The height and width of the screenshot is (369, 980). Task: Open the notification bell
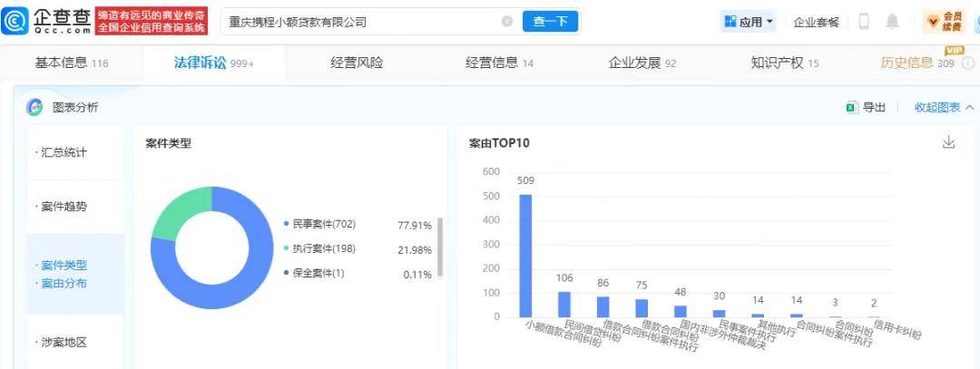pyautogui.click(x=893, y=21)
